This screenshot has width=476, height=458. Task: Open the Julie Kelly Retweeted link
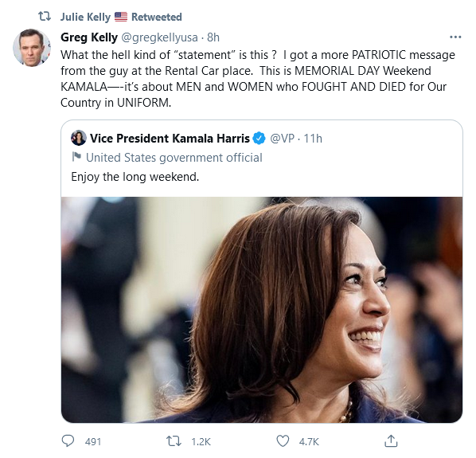coord(121,17)
